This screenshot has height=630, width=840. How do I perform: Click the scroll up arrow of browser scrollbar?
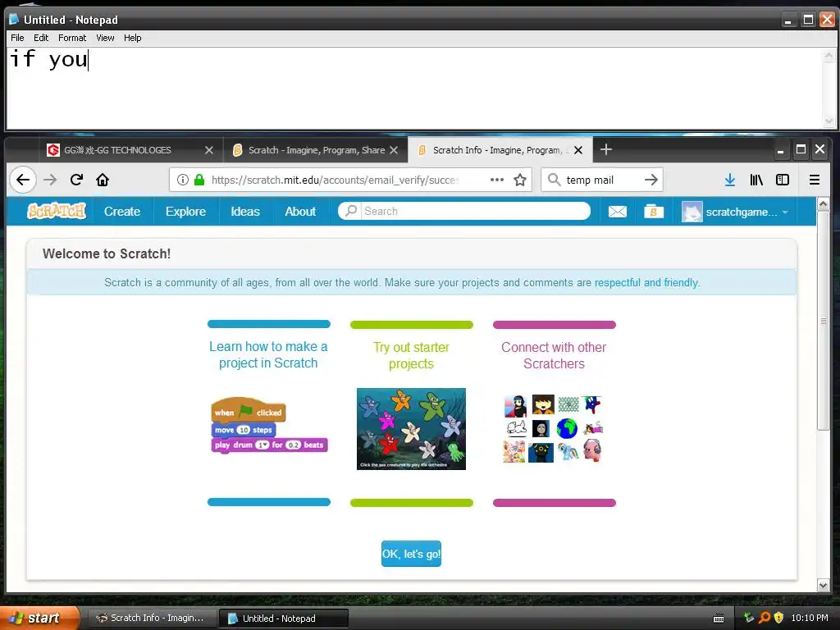[823, 203]
